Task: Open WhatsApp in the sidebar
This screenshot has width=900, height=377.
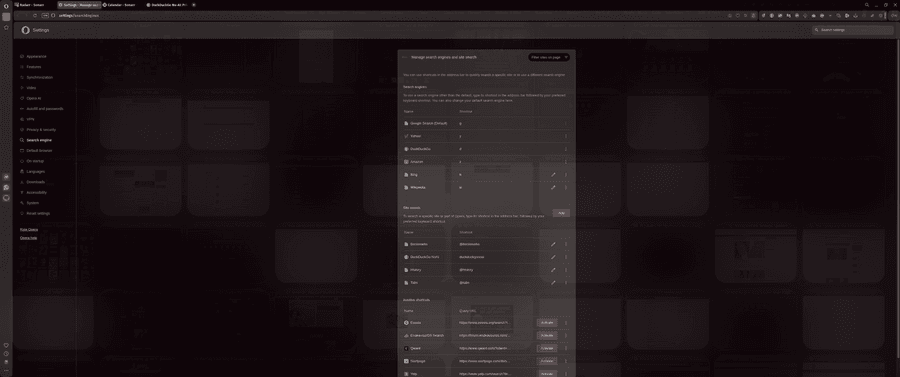Action: 6,188
